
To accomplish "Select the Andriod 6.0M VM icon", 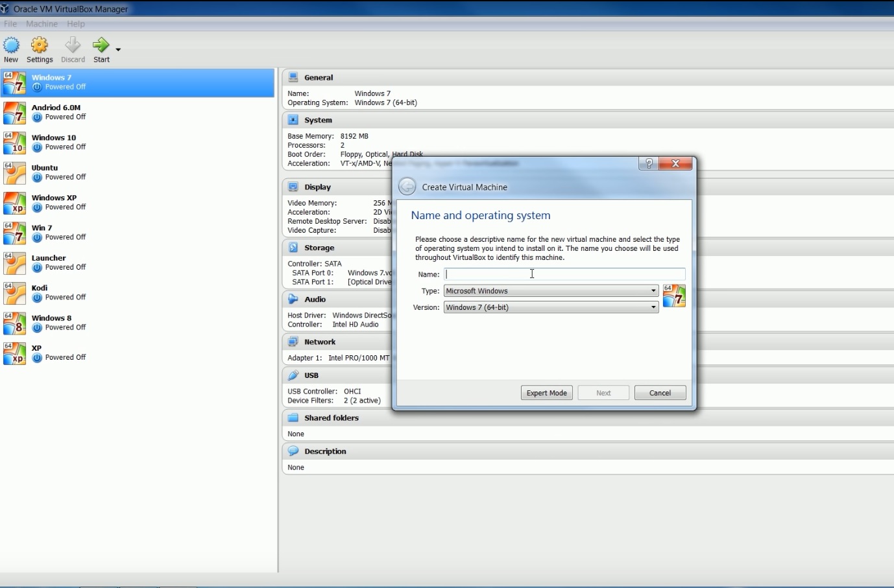I will (14, 112).
